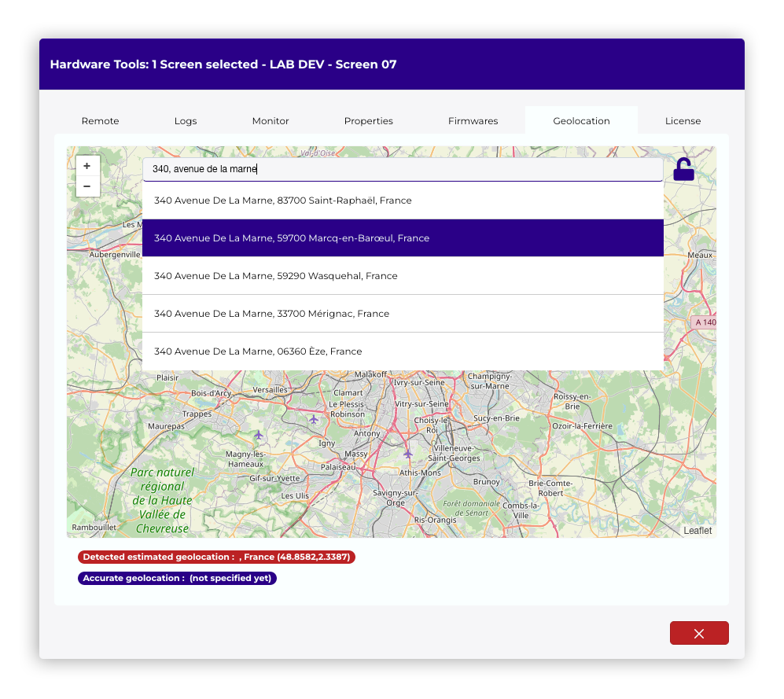
Task: Click the airport icon near Athis-Mons
Action: (x=407, y=454)
